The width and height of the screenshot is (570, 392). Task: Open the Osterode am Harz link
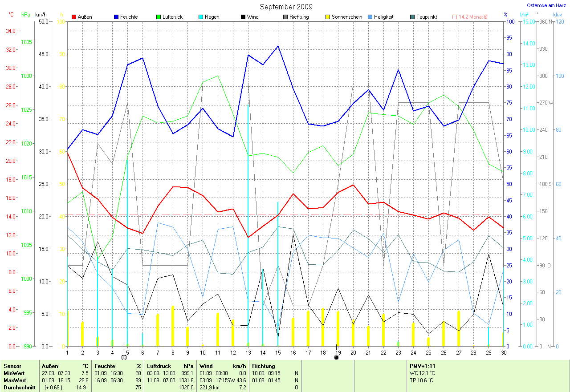[x=546, y=5]
